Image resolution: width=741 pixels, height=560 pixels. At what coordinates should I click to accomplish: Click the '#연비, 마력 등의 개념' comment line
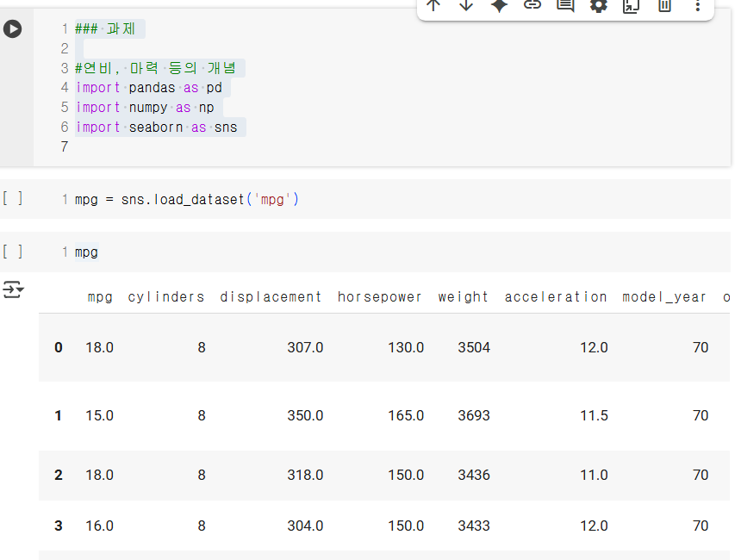click(155, 68)
